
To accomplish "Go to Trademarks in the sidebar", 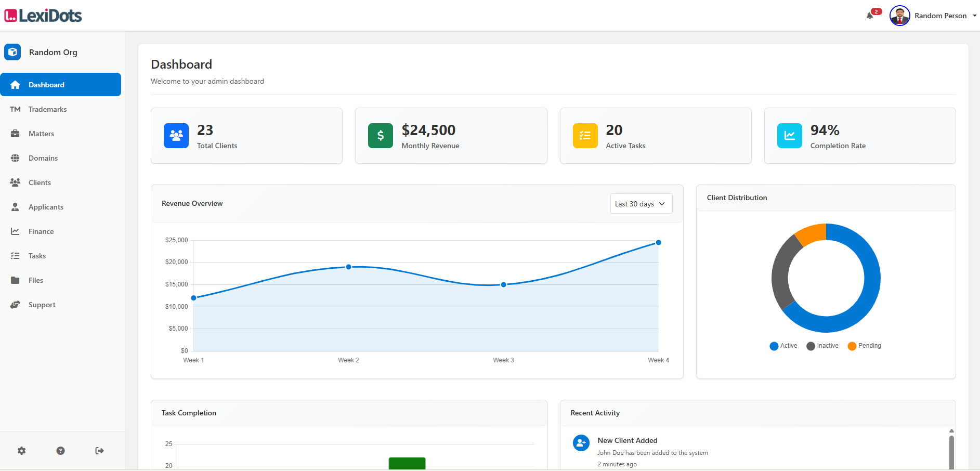I will tap(60, 109).
